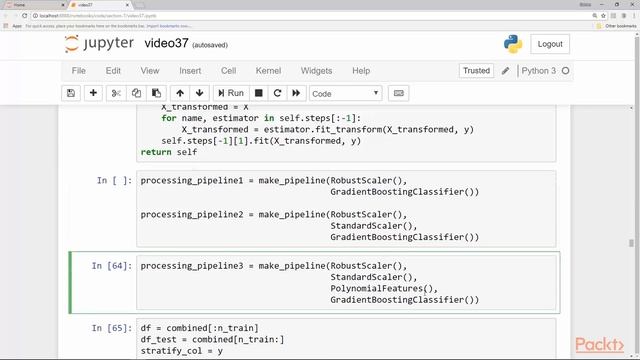The height and width of the screenshot is (360, 640).
Task: Open browser menu three dots
Action: 634,16
